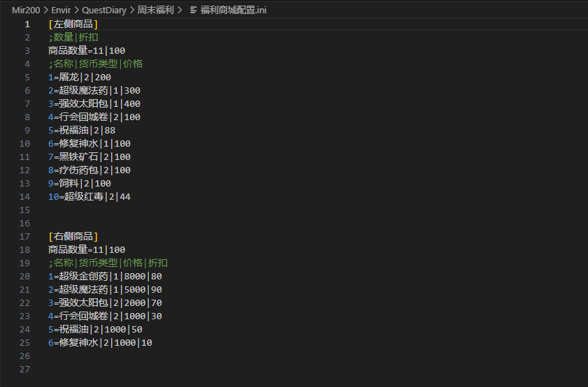Click the ini file icon in breadcrumb
Screen dimensions: 588x387
[194, 10]
